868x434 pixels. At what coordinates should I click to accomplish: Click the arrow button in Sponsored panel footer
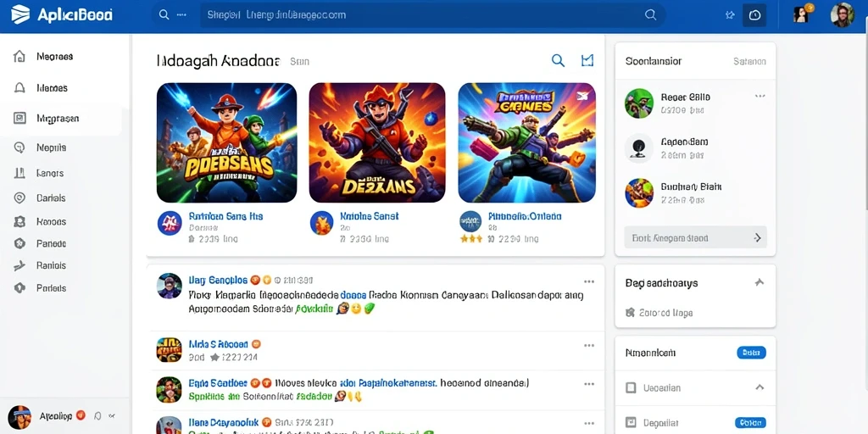757,238
